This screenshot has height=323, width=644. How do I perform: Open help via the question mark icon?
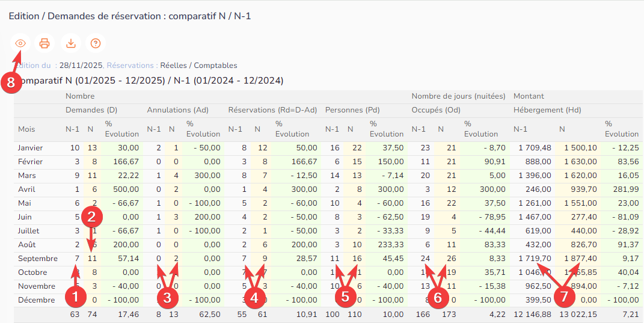[95, 43]
